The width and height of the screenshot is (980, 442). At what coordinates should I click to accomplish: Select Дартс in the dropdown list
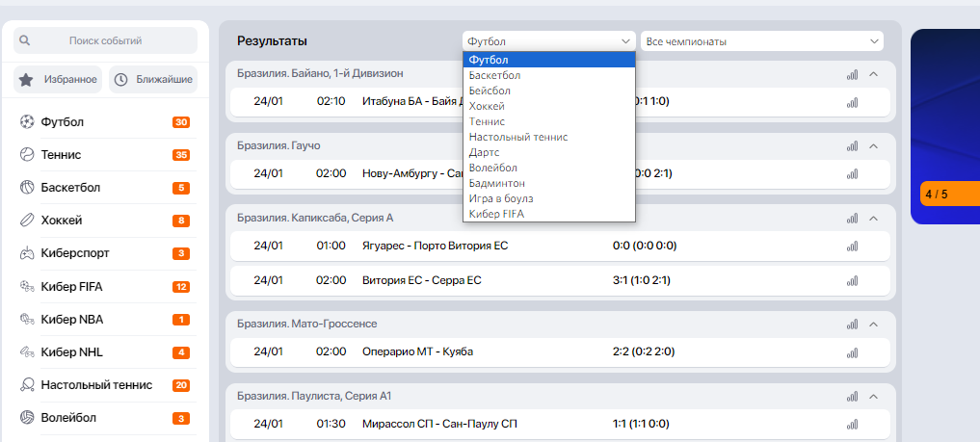(548, 152)
